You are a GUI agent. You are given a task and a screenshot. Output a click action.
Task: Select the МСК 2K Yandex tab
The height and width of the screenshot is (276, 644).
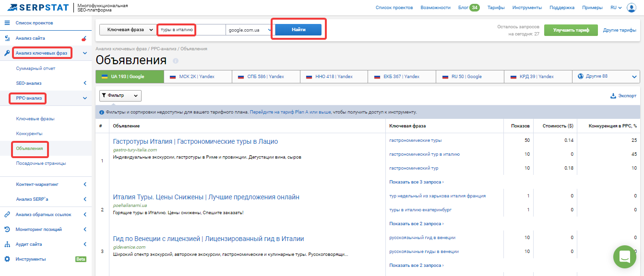pyautogui.click(x=198, y=76)
